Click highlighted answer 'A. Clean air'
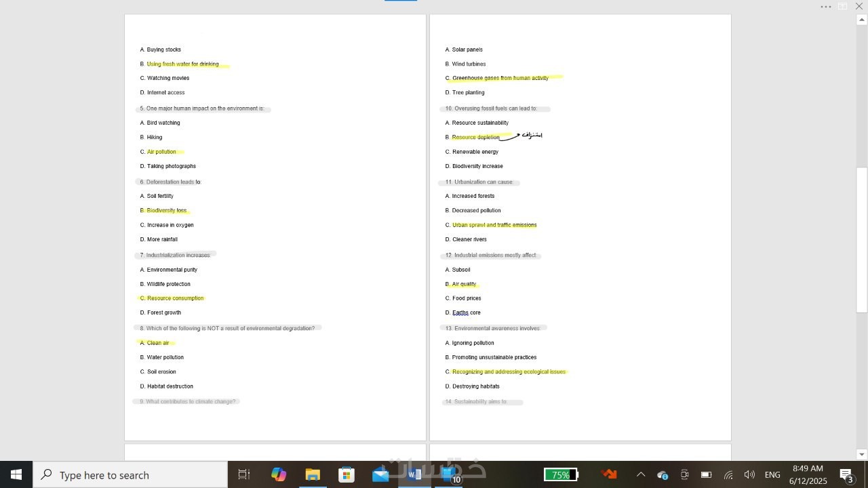This screenshot has width=868, height=488. tap(155, 343)
